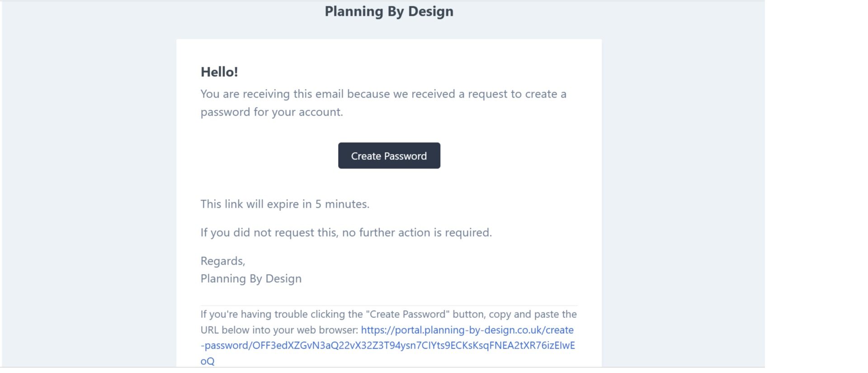
Task: Click the "This link will expire in 5 minutes" text
Action: (285, 204)
